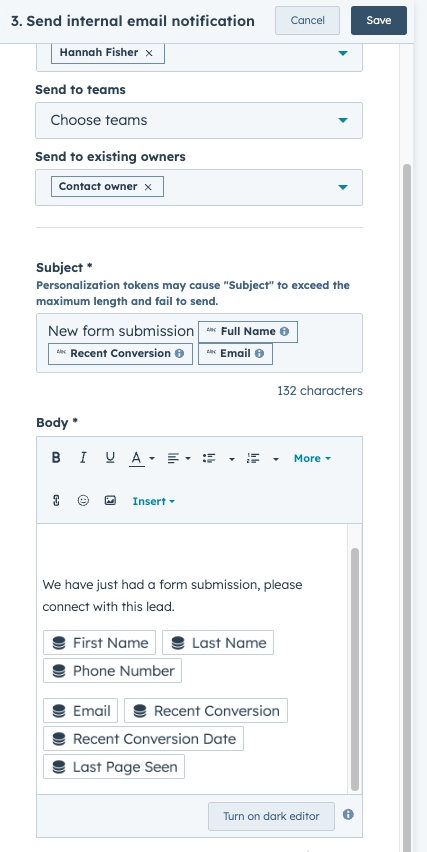The height and width of the screenshot is (852, 427).
Task: Click the Recent Conversion Date token in body
Action: (x=143, y=739)
